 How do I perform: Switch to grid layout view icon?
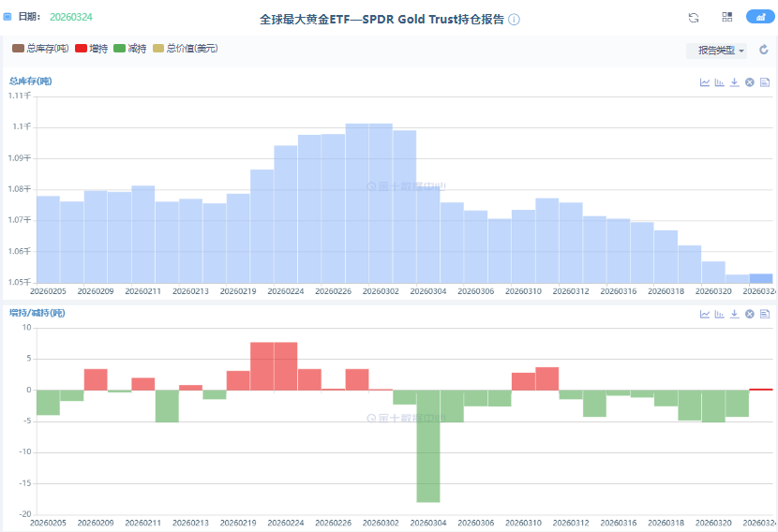pyautogui.click(x=727, y=18)
